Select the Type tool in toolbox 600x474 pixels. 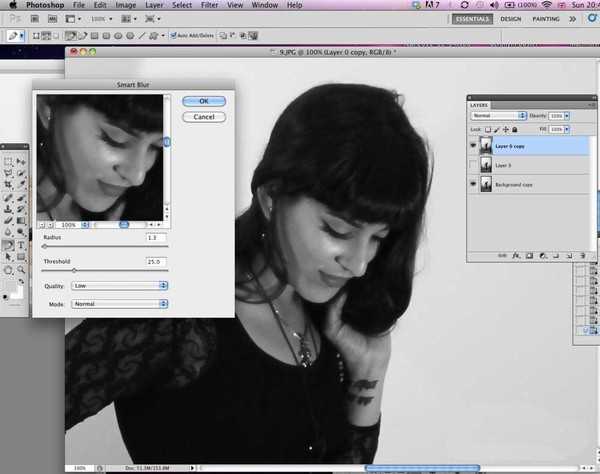[x=21, y=245]
